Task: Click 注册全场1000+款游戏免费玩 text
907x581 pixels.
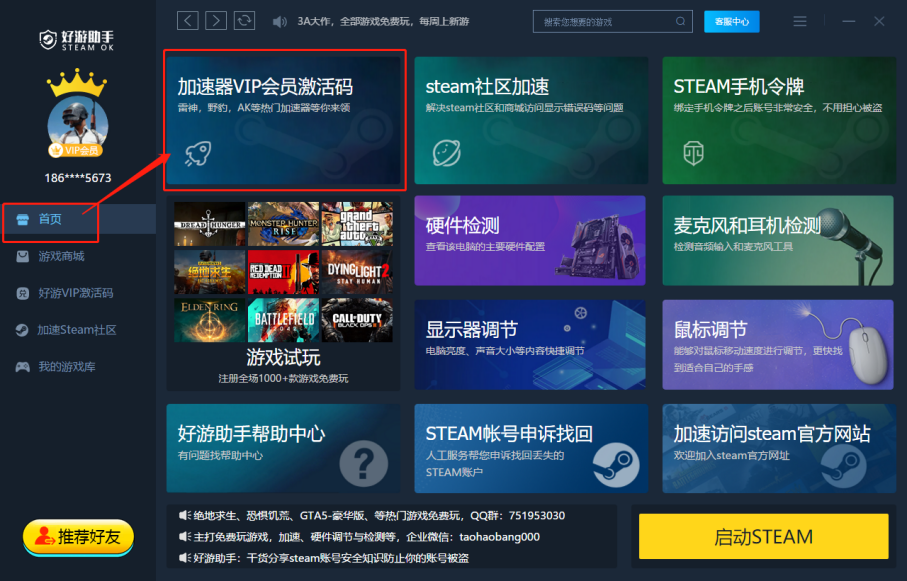Action: [x=283, y=378]
